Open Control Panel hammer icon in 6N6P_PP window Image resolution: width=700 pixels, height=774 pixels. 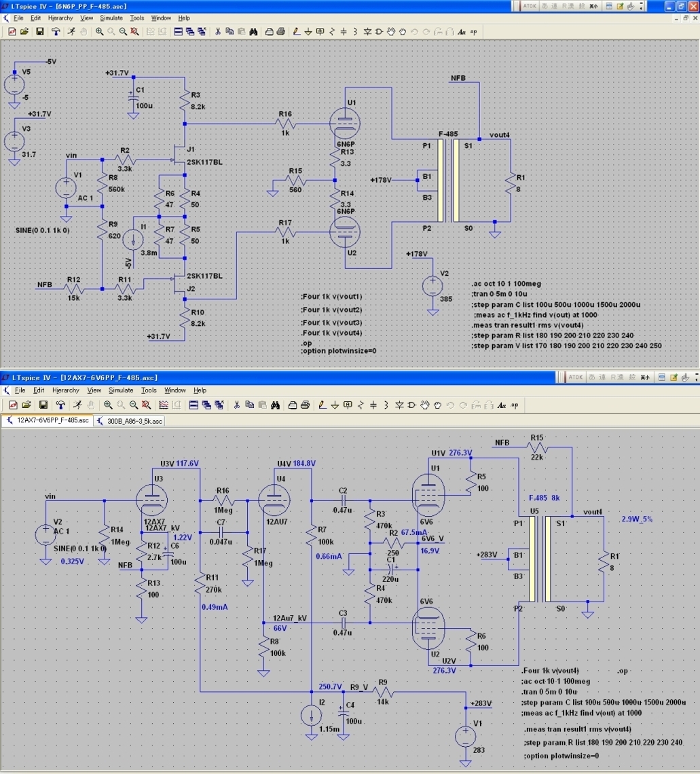pos(56,31)
